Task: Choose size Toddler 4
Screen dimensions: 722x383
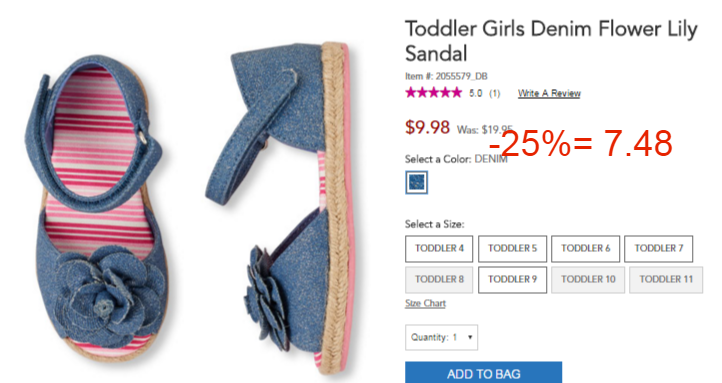Action: pyautogui.click(x=439, y=249)
